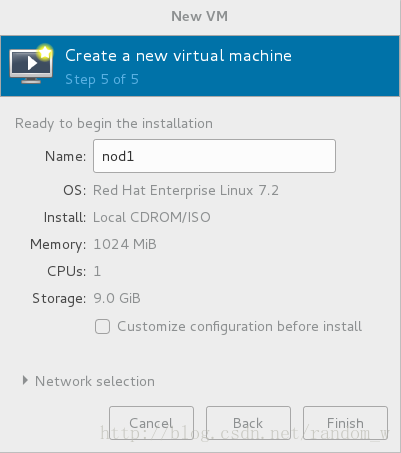Click Ready to begin the installation text
The width and height of the screenshot is (401, 453).
pos(114,124)
